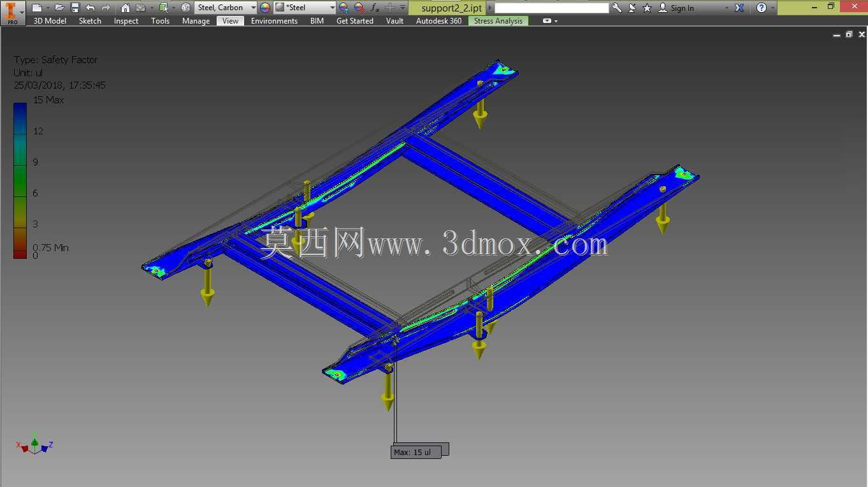Click the grayed cross icon in toolbar

[x=390, y=8]
